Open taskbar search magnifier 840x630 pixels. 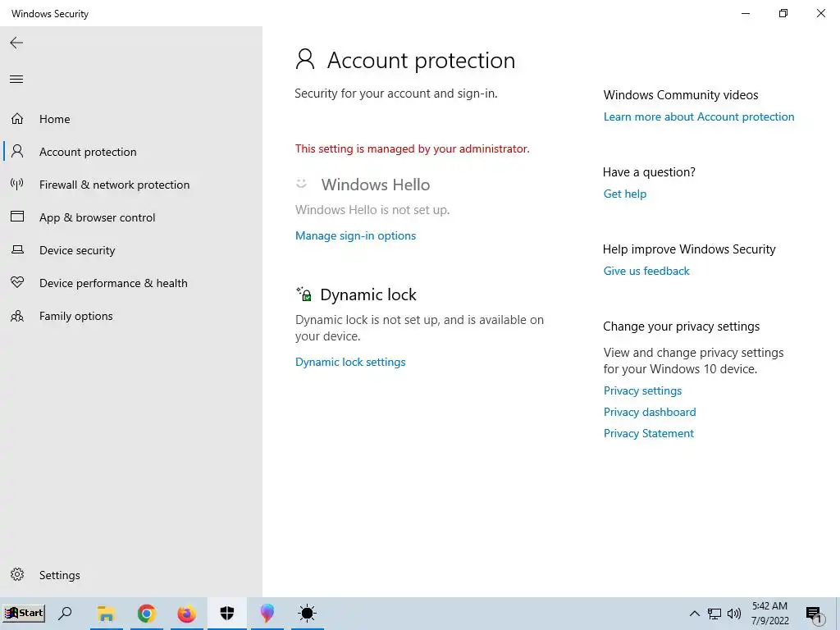(x=66, y=614)
